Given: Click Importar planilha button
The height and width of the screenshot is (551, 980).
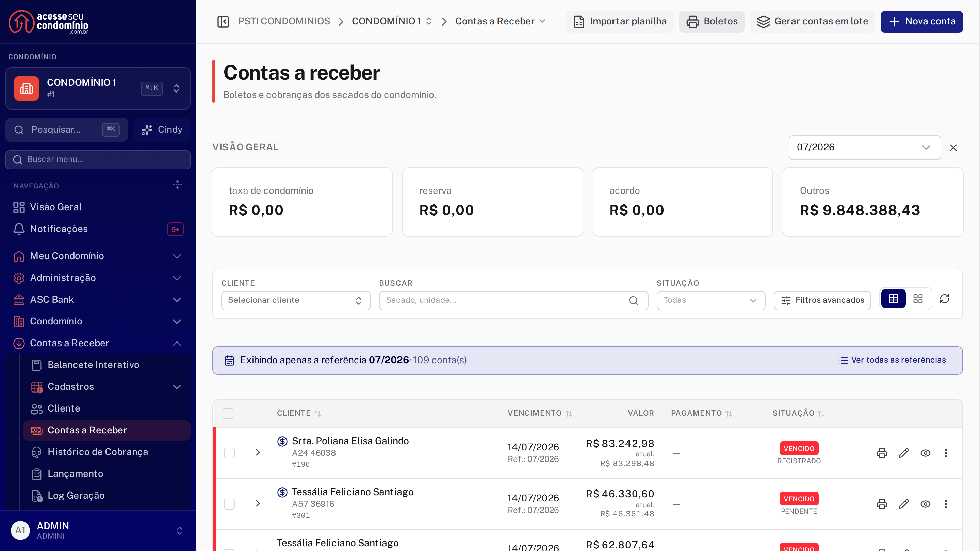Looking at the screenshot, I should (x=619, y=22).
